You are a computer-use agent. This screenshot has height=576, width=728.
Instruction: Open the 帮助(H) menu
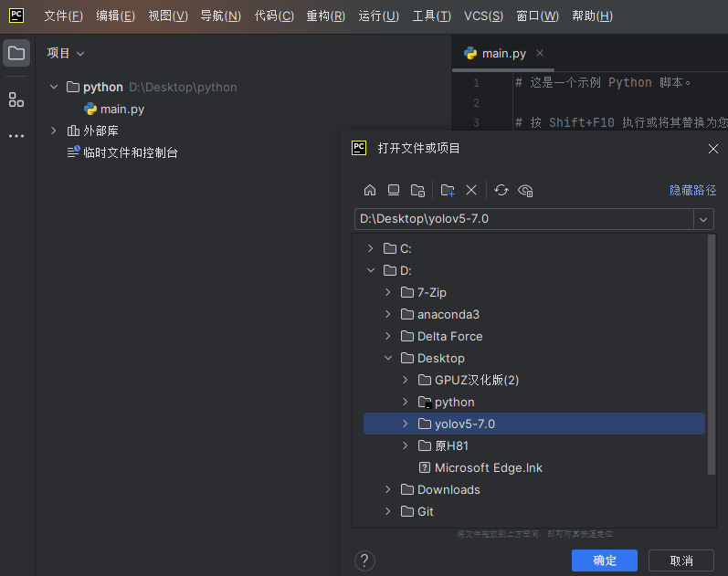592,16
